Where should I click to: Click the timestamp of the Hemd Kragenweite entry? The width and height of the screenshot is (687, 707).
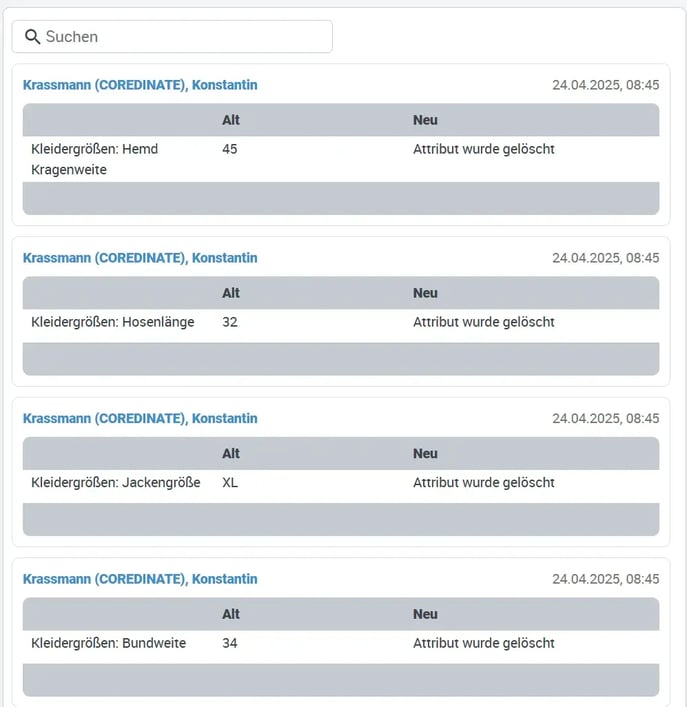605,85
